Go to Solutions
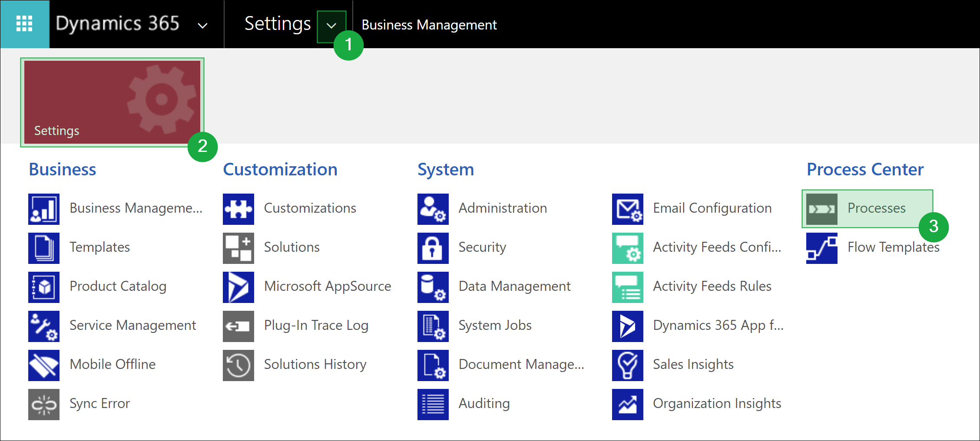The width and height of the screenshot is (980, 441). pyautogui.click(x=292, y=247)
